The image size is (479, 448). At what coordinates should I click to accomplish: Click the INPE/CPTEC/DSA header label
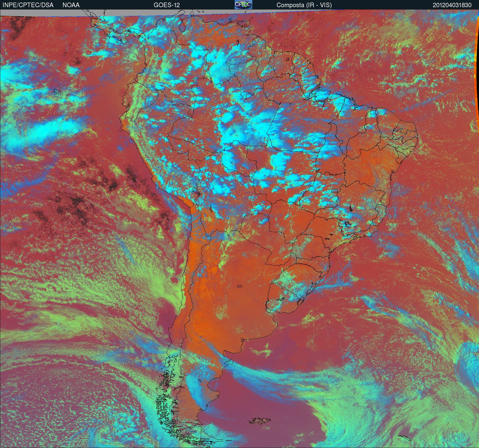coord(28,5)
